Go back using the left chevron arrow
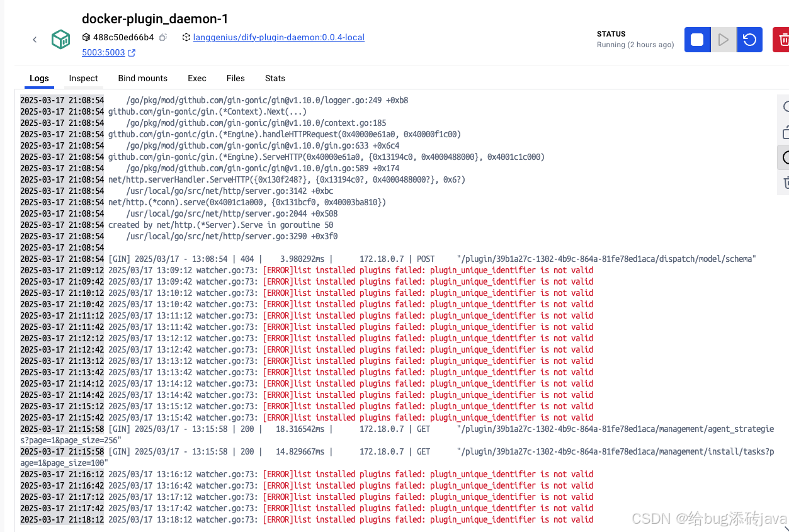 [35, 40]
